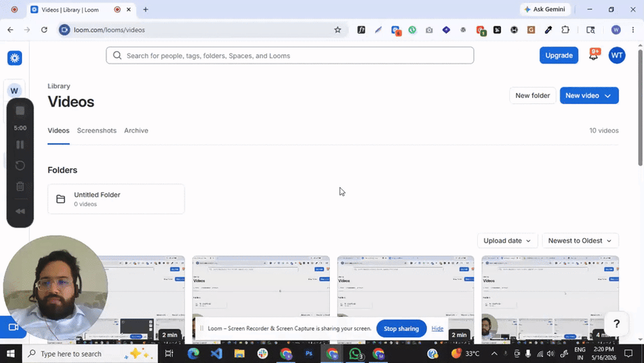The height and width of the screenshot is (363, 644).
Task: Click the Hide link in sharing bar
Action: pos(437,328)
